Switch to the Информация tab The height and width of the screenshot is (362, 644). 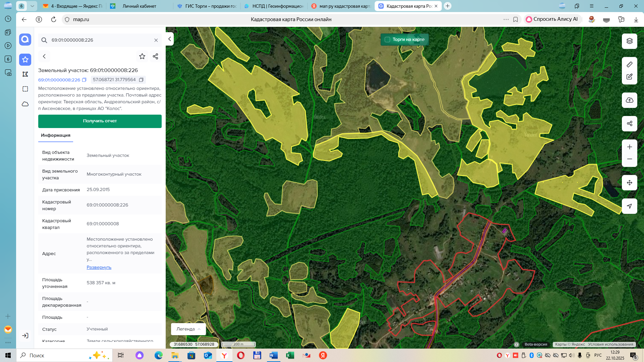pos(56,135)
